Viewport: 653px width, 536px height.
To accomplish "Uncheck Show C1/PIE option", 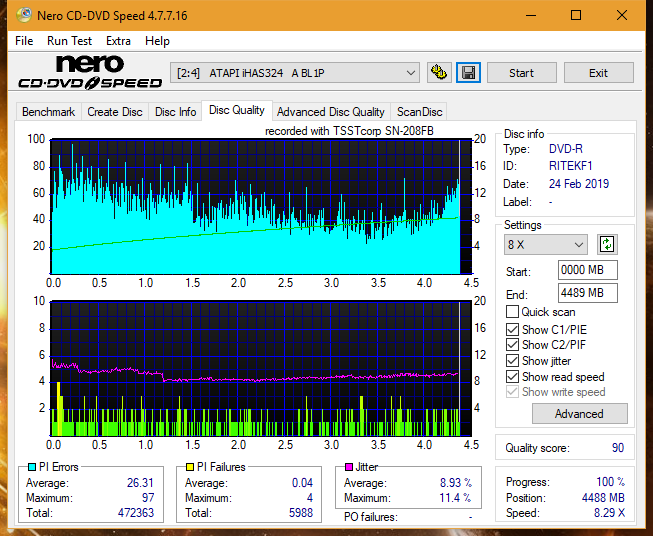I will pos(512,329).
